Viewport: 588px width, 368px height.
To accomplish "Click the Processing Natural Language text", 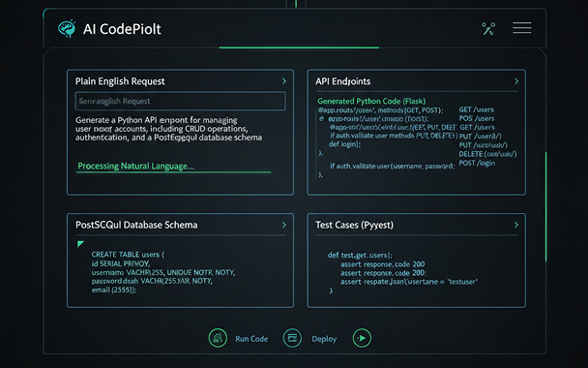I will (x=135, y=166).
